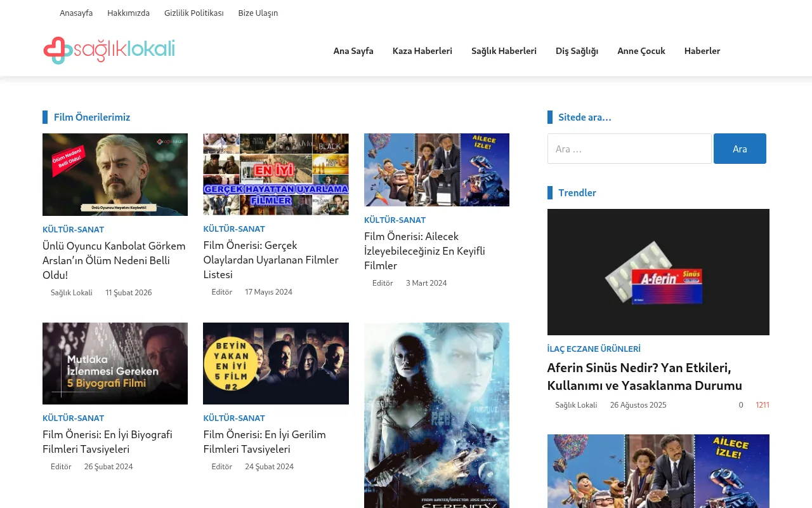Open the Kanbolat Görkem Arslan article title
Image resolution: width=812 pixels, height=508 pixels.
coord(114,260)
